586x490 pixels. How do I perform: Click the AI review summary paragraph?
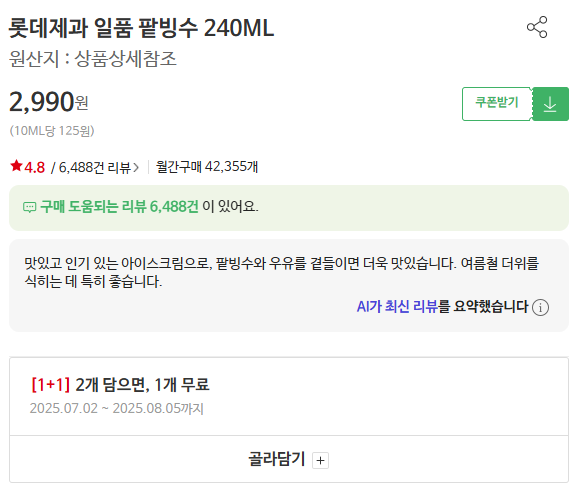coord(281,272)
